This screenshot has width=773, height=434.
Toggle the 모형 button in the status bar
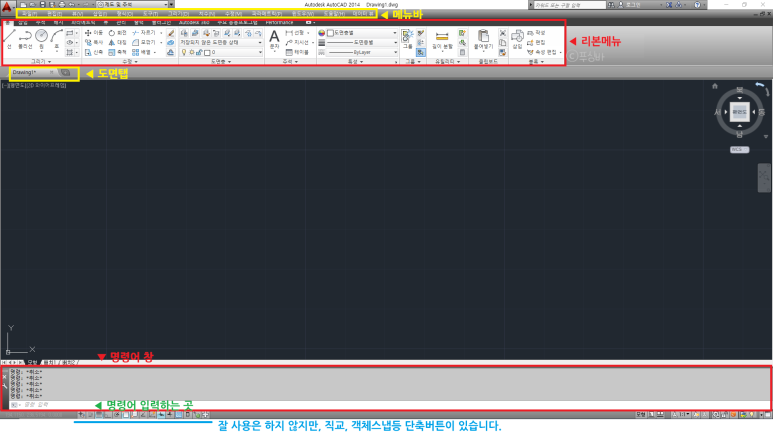[640, 415]
